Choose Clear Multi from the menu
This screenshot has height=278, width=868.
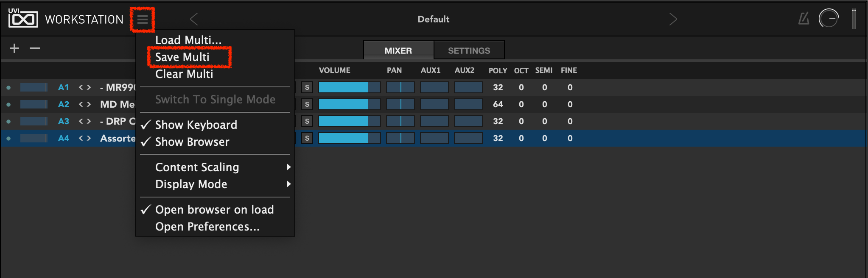tap(215, 74)
